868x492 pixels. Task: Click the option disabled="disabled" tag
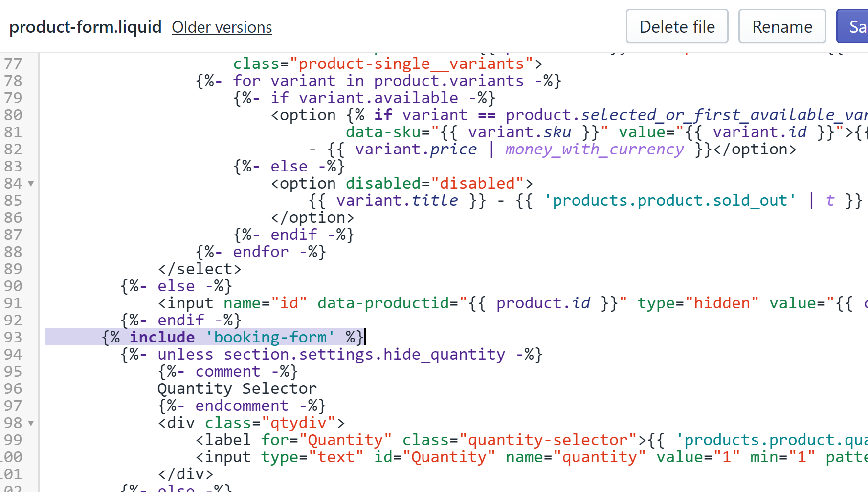(x=401, y=183)
